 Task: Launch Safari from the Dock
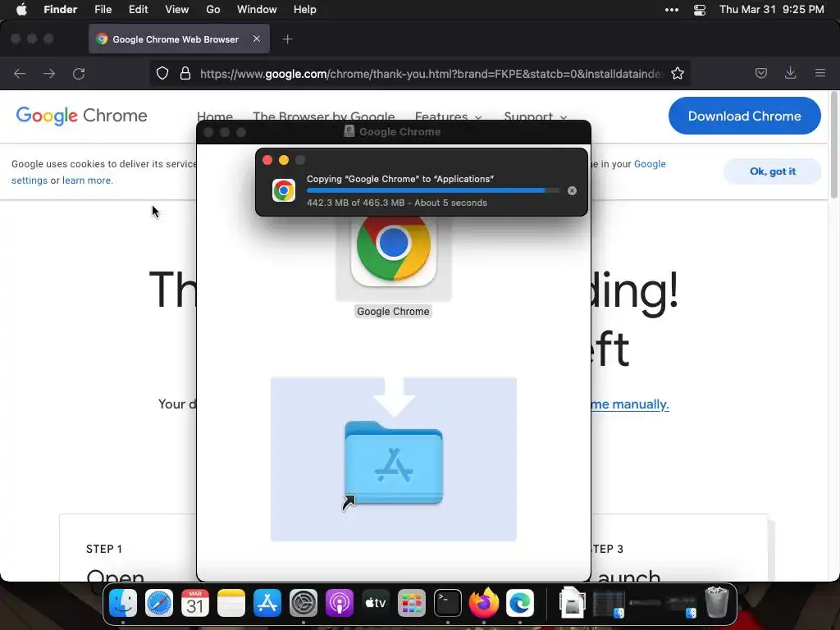159,603
